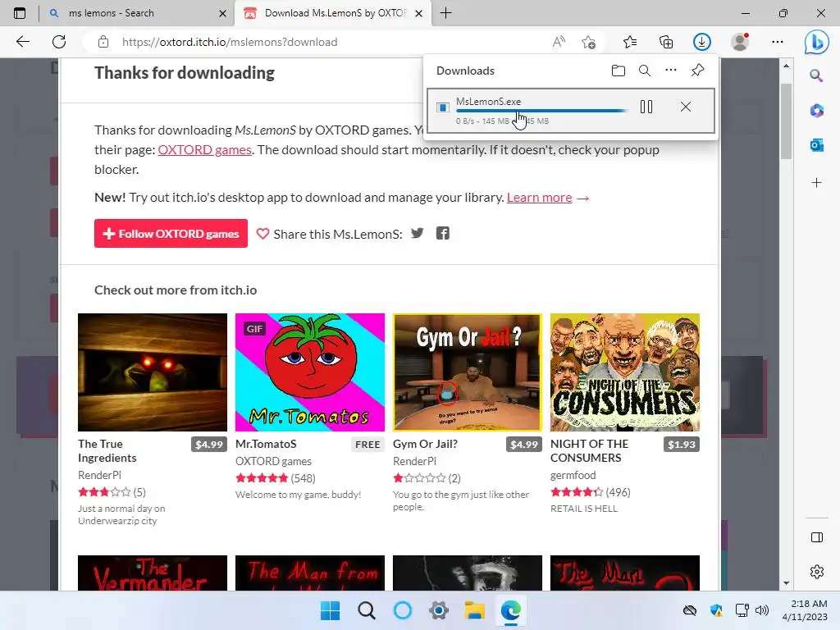The width and height of the screenshot is (840, 630).
Task: Open more options in Downloads panel
Action: pos(671,71)
